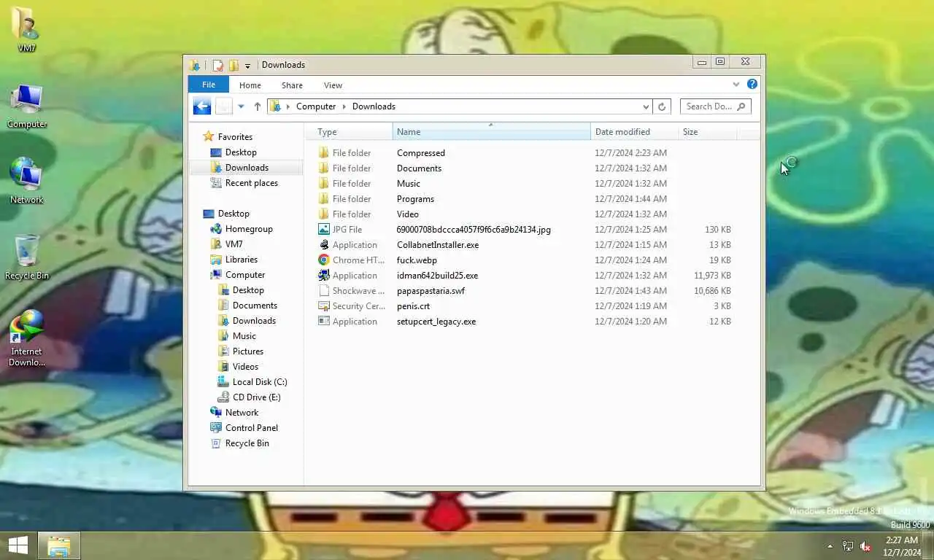The width and height of the screenshot is (934, 560).
Task: Click the Chrome icon of the .webp file
Action: tap(324, 260)
